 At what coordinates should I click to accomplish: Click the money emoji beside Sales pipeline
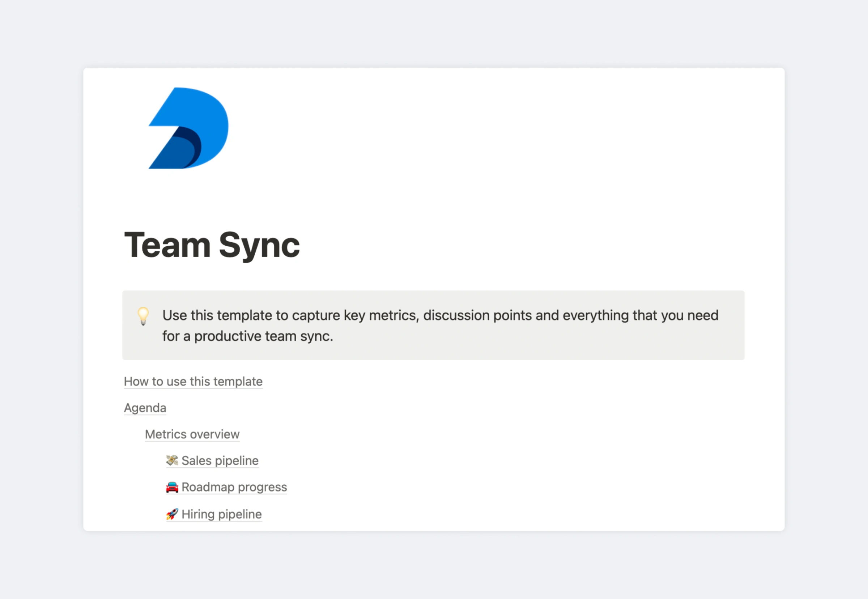coord(172,460)
